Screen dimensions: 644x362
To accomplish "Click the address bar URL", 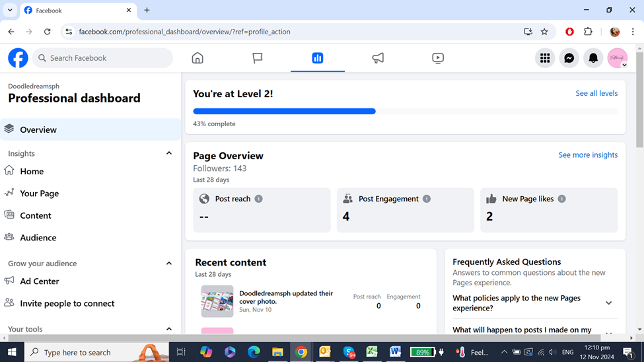I will click(x=184, y=32).
